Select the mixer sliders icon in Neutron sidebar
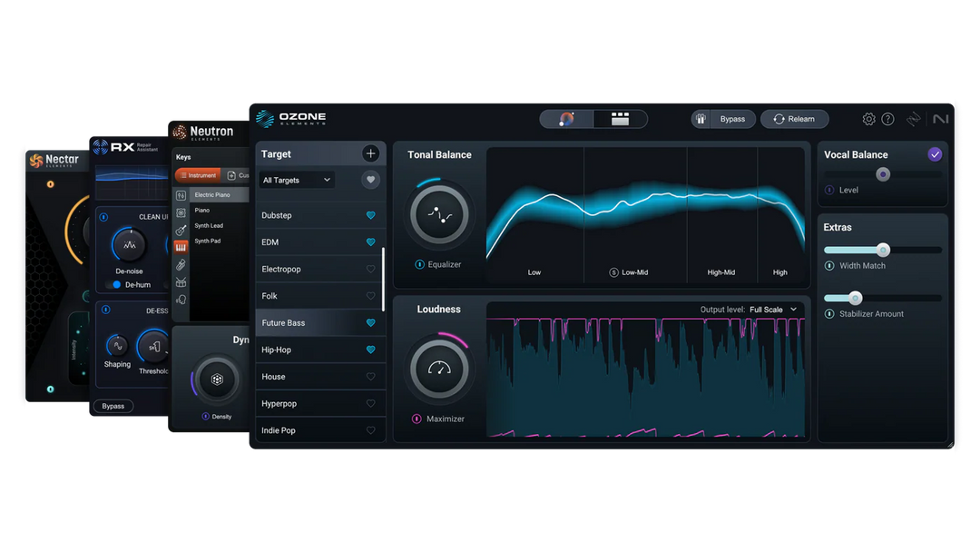 point(181,196)
